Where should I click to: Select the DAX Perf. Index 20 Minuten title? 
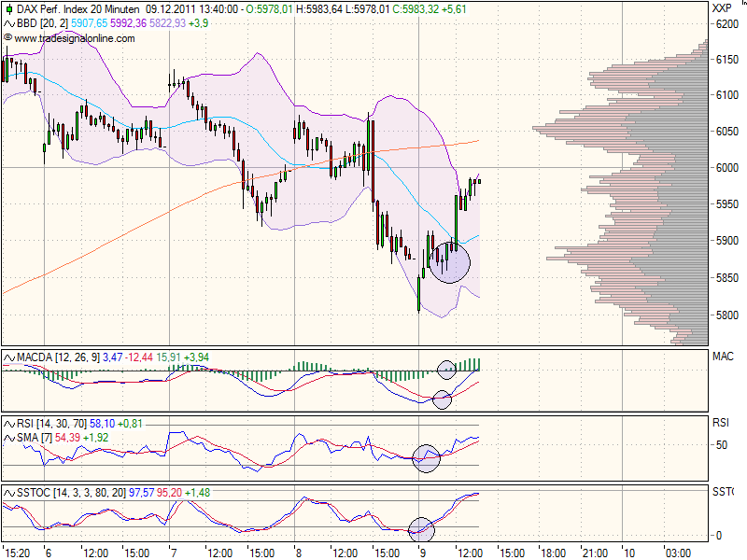coord(78,9)
